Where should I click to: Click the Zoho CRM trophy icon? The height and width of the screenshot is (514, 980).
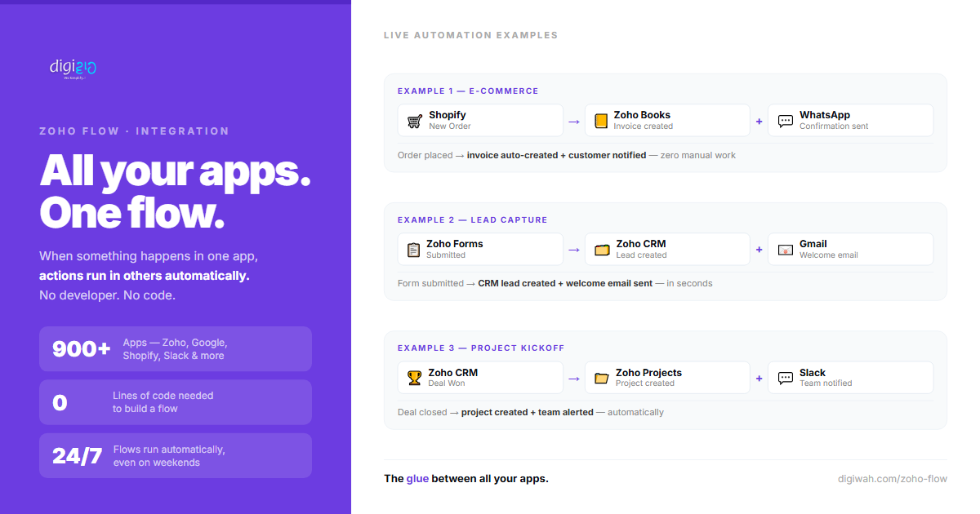(x=414, y=378)
